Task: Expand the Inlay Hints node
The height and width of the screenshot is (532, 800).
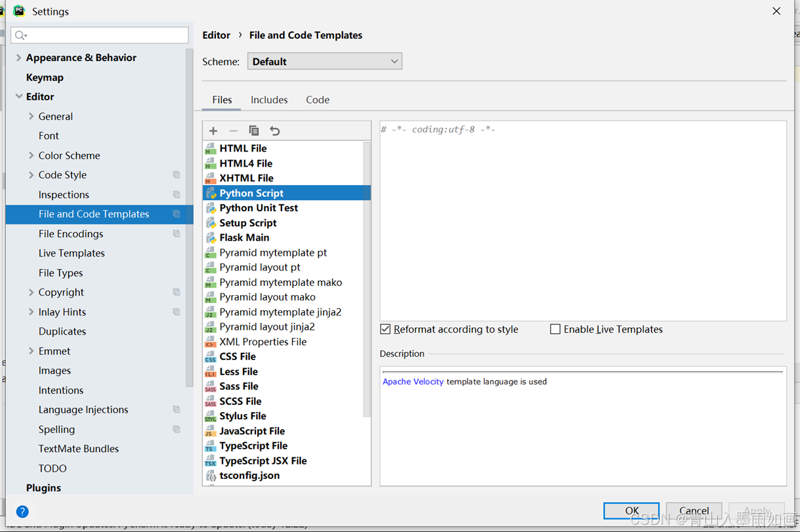Action: [31, 312]
